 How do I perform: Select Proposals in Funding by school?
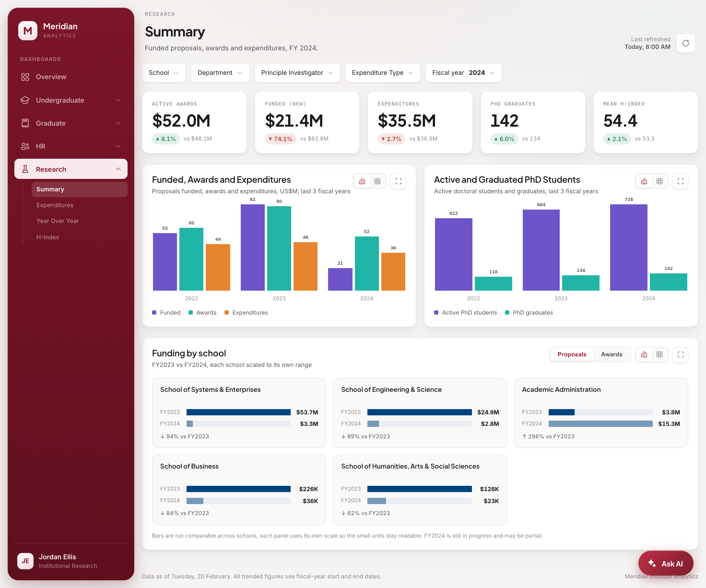click(571, 354)
